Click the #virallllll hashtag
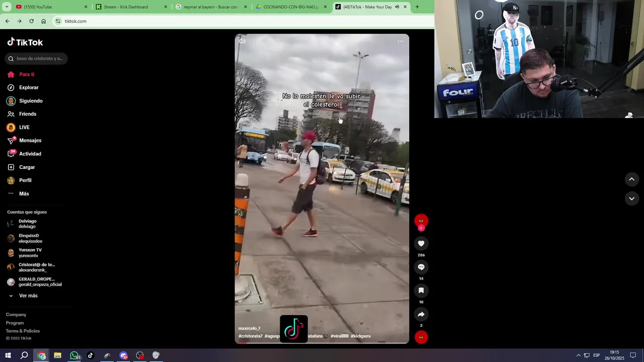The width and height of the screenshot is (644, 362). click(x=340, y=336)
